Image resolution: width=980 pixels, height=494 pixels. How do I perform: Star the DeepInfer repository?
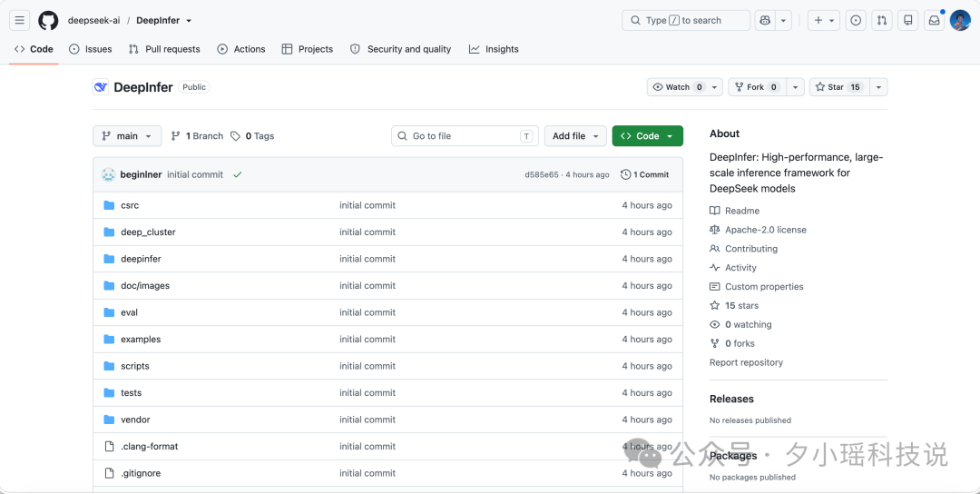pos(838,87)
